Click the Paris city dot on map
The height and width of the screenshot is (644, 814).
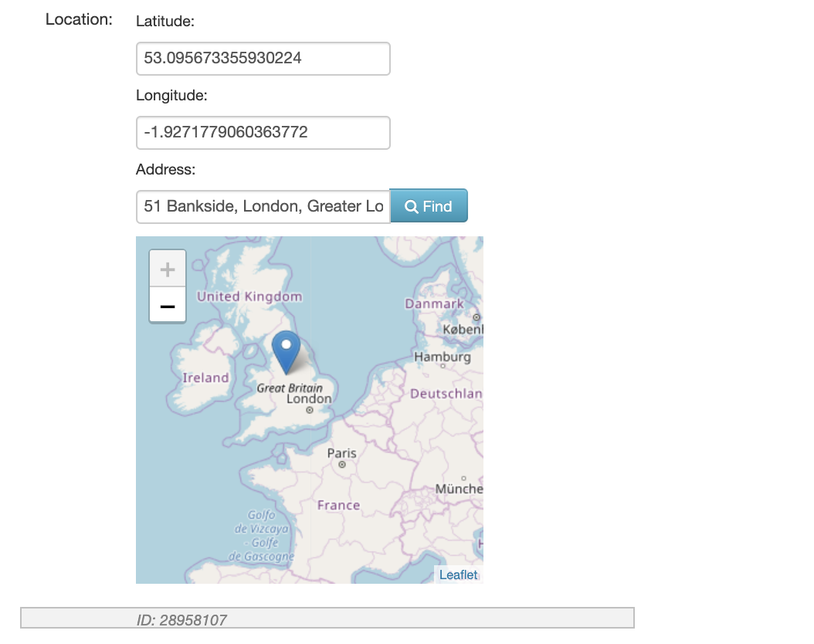[x=342, y=464]
